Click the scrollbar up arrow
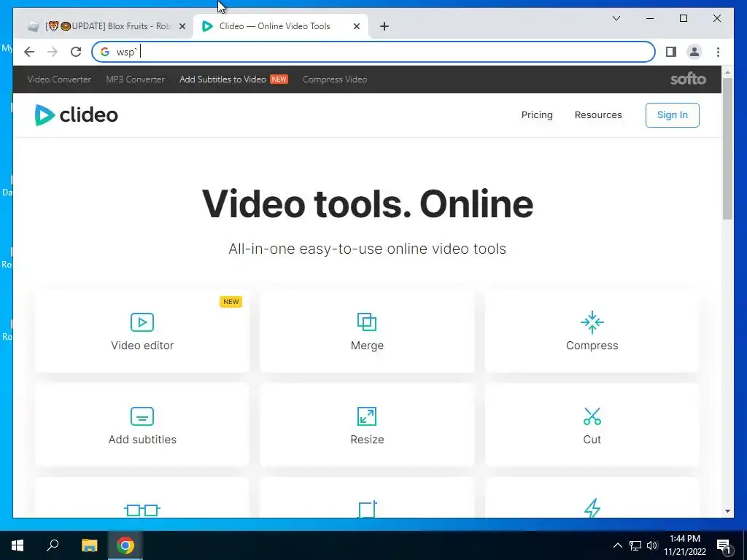The image size is (747, 560). coord(727,72)
